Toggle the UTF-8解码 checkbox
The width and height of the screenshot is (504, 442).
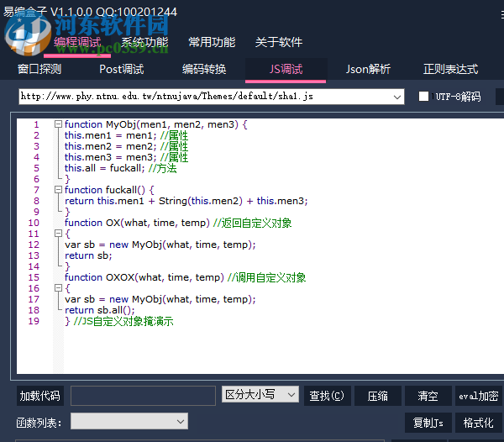pos(423,96)
